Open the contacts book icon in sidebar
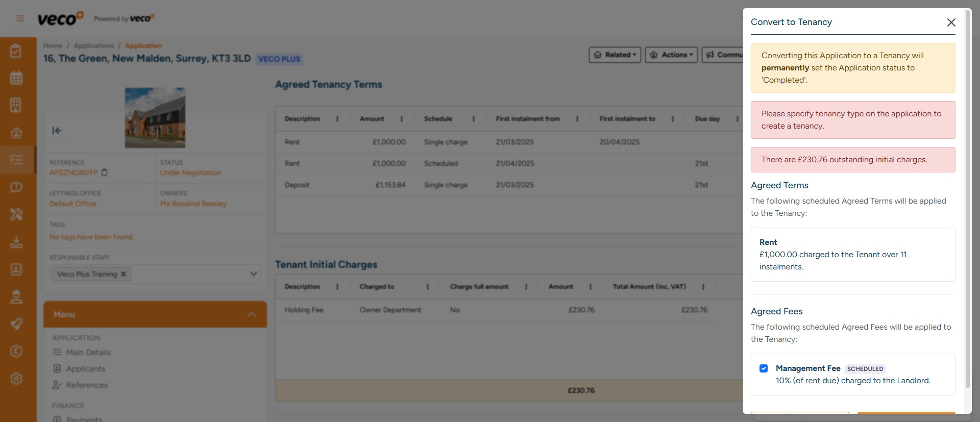Viewport: 980px width, 422px height. click(16, 269)
